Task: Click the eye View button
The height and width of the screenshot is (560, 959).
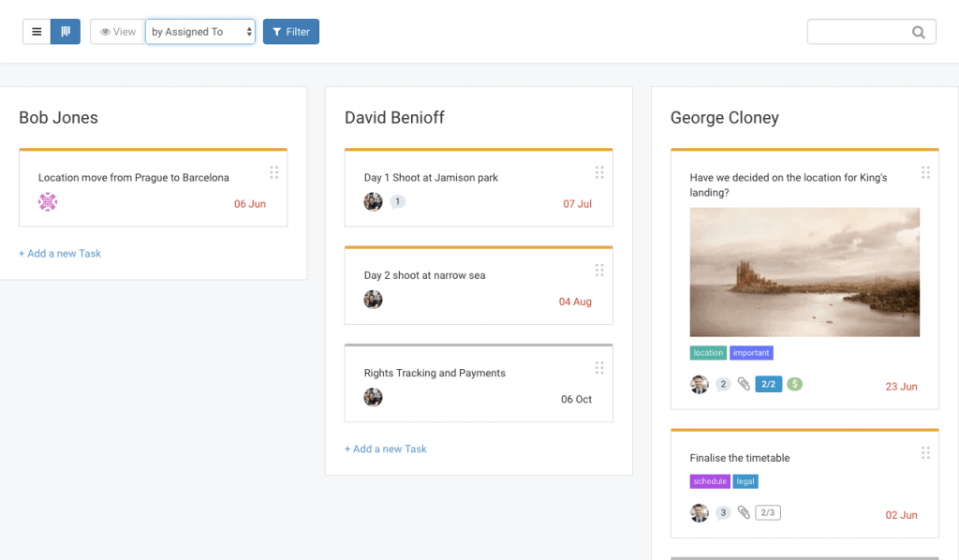Action: click(x=118, y=32)
